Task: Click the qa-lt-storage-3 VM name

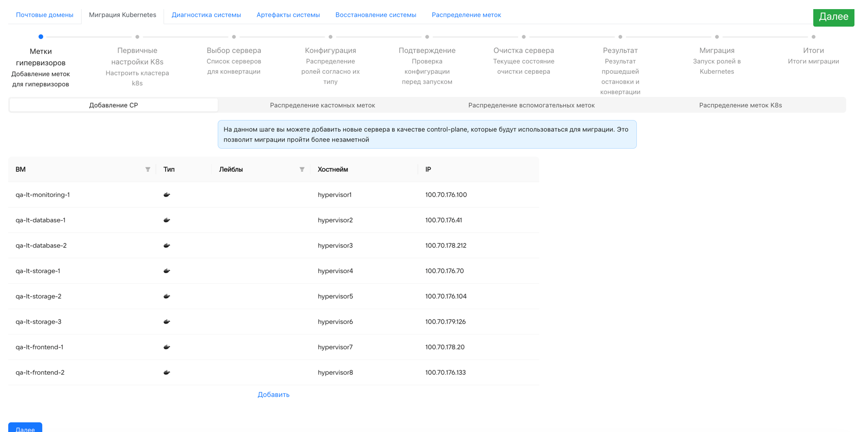Action: pyautogui.click(x=38, y=322)
